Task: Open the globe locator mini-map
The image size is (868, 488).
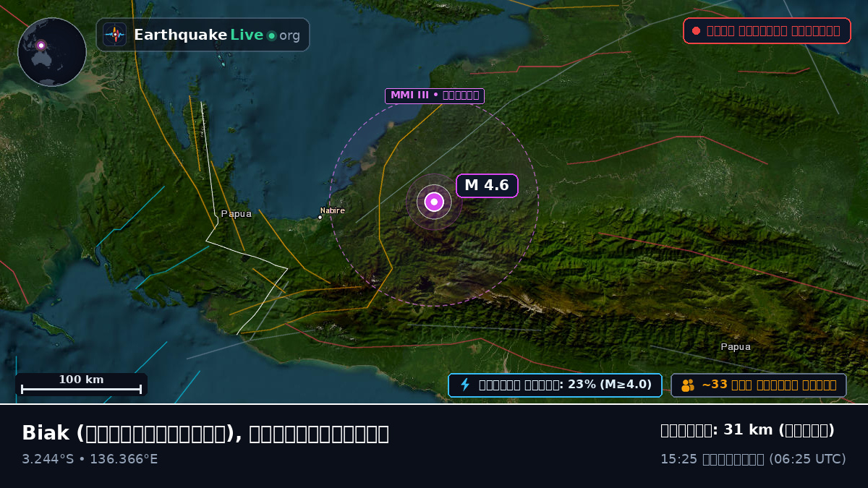Action: tap(52, 52)
